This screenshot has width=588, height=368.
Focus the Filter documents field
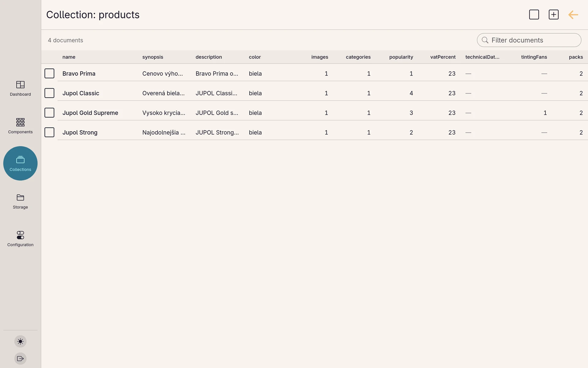tap(529, 40)
